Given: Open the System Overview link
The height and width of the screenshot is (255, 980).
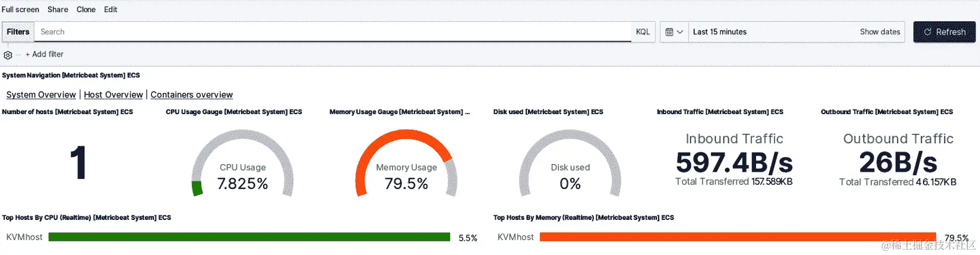Looking at the screenshot, I should point(41,95).
